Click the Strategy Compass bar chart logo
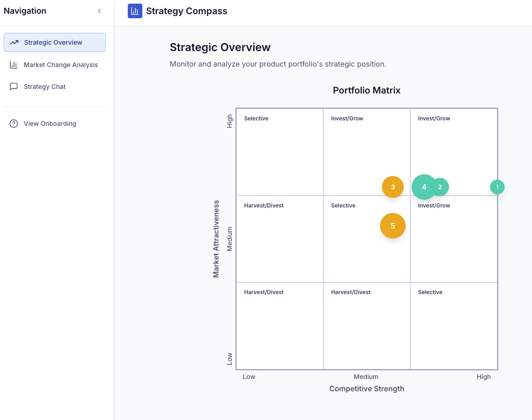Viewport: 532px width, 420px height. point(135,11)
